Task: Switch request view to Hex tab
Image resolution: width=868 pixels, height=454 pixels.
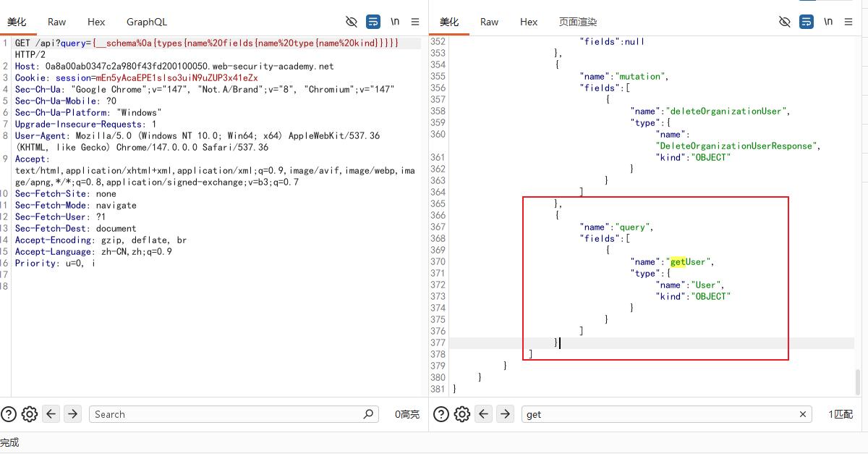Action: point(96,22)
